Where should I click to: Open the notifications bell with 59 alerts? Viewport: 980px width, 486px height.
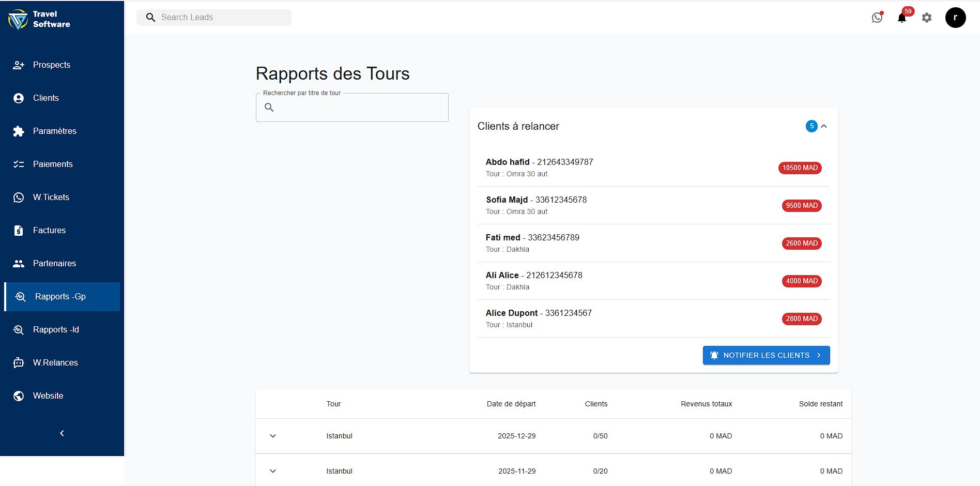tap(902, 17)
